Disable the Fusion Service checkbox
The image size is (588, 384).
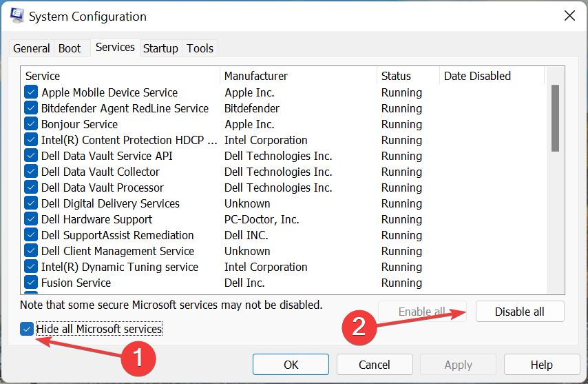(x=31, y=283)
